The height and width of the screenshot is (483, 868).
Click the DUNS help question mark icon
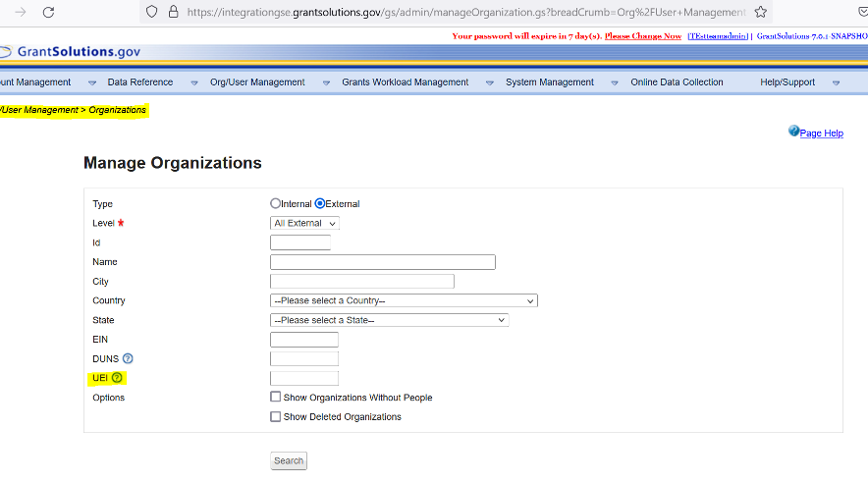pos(128,359)
